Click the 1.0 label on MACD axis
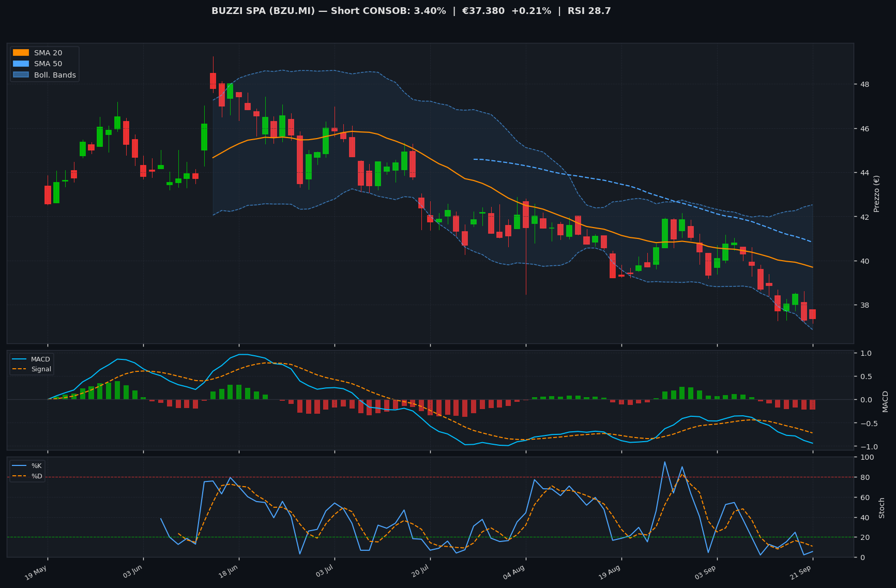 (x=865, y=353)
